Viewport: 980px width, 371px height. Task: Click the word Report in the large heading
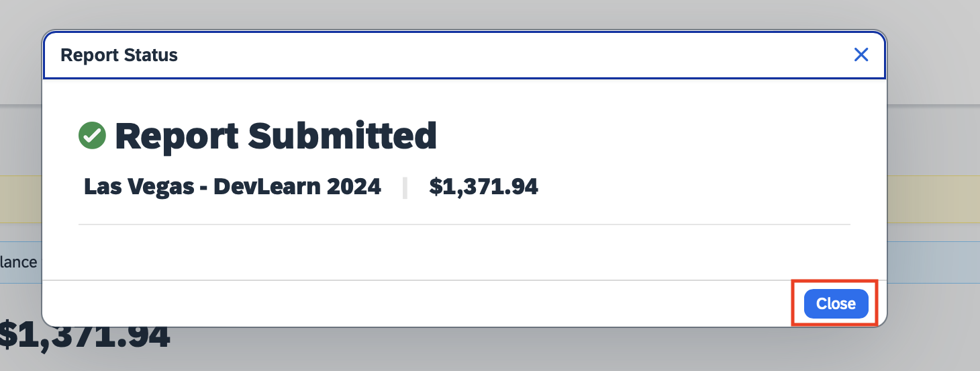pos(177,136)
